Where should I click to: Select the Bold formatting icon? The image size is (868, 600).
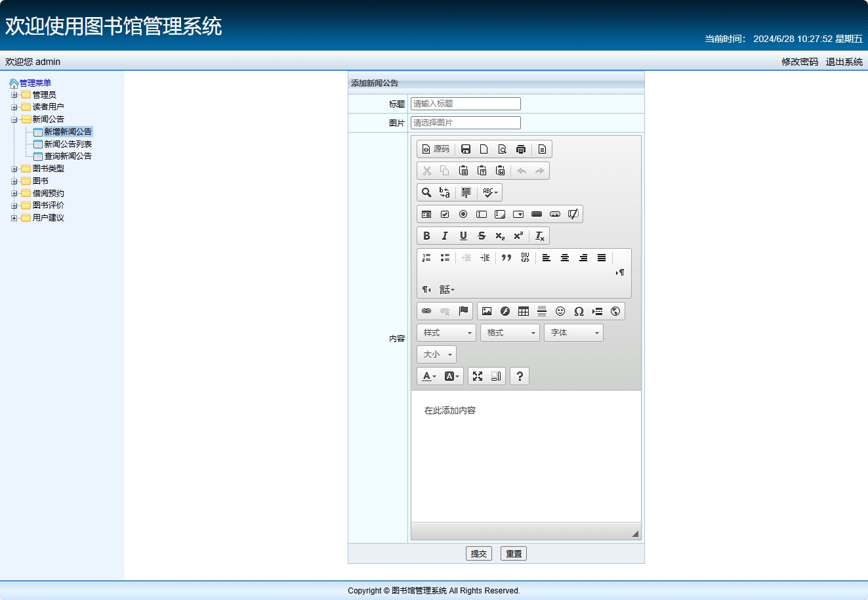coord(426,236)
